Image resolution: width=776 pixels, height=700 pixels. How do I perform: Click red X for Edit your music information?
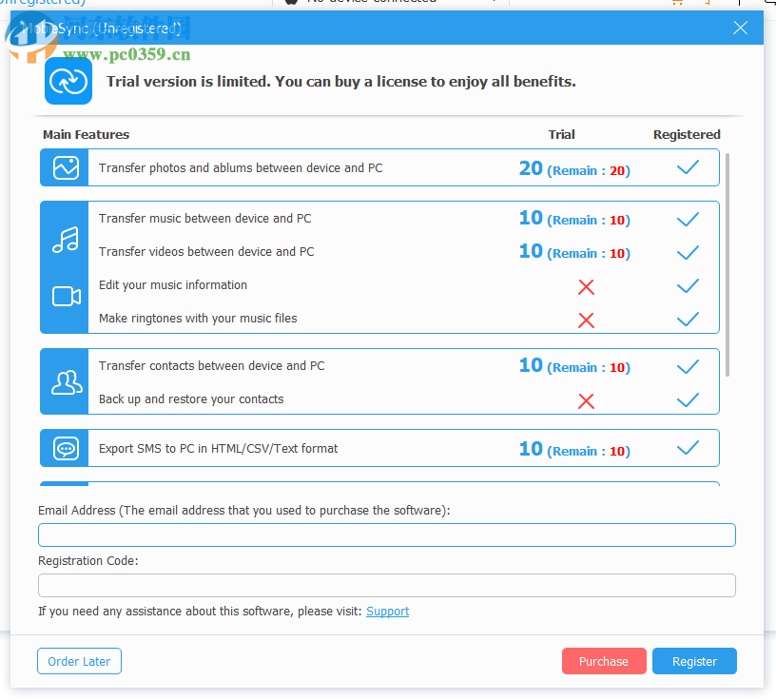(x=586, y=286)
